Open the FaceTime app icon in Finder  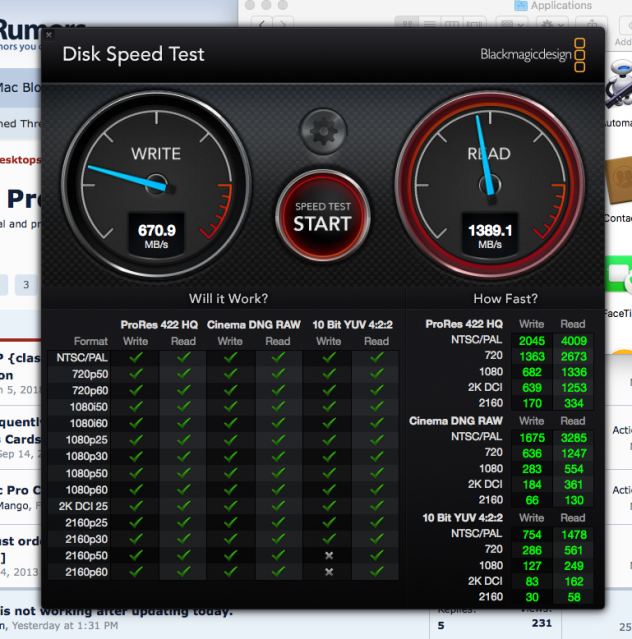619,273
